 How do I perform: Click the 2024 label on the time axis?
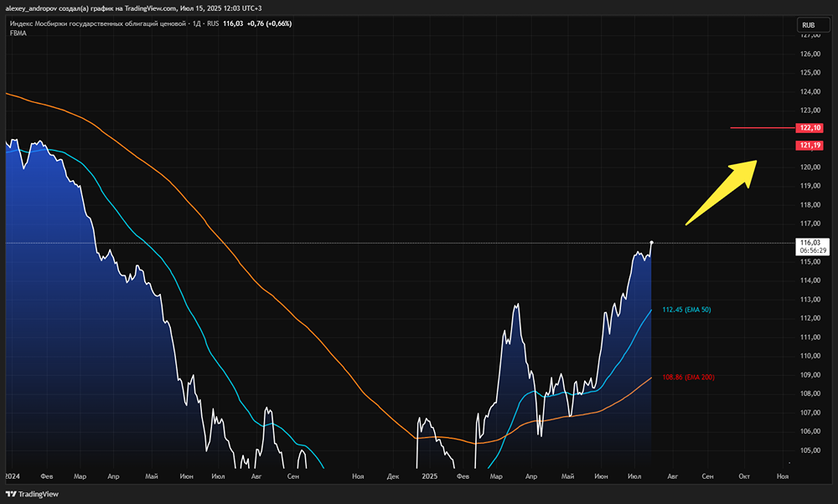tap(13, 476)
